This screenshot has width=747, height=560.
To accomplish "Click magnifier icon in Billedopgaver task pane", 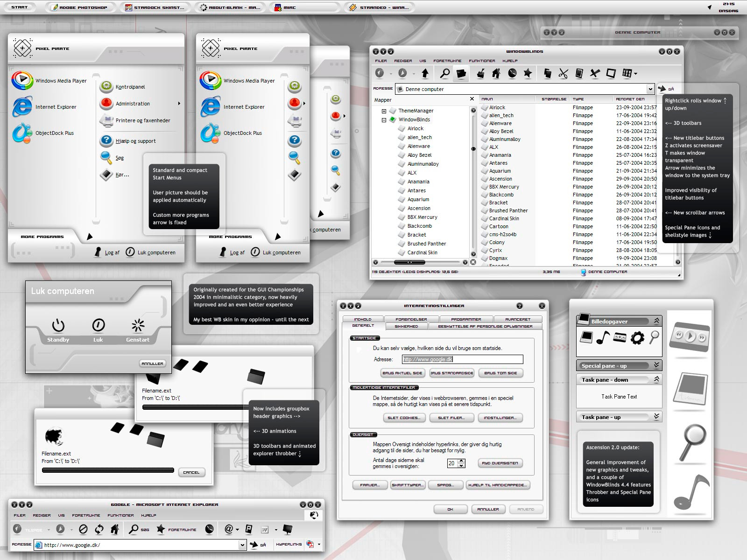I will tap(655, 337).
